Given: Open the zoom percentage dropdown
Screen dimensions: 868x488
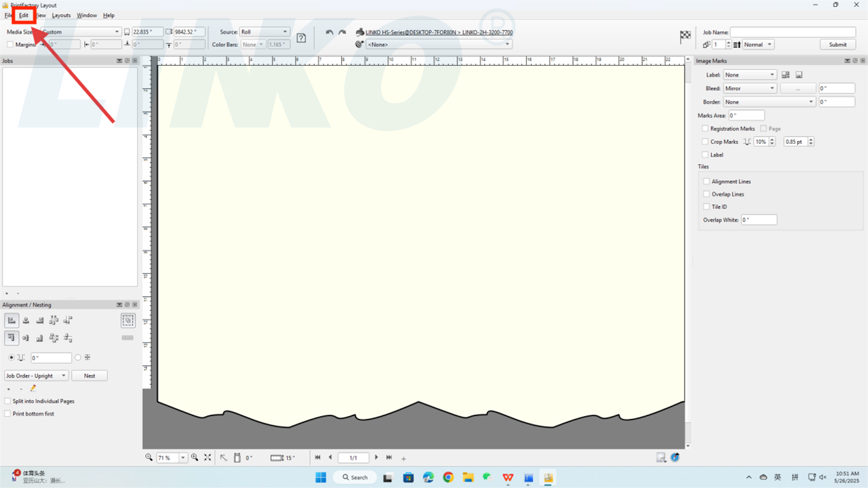Looking at the screenshot, I should (183, 458).
